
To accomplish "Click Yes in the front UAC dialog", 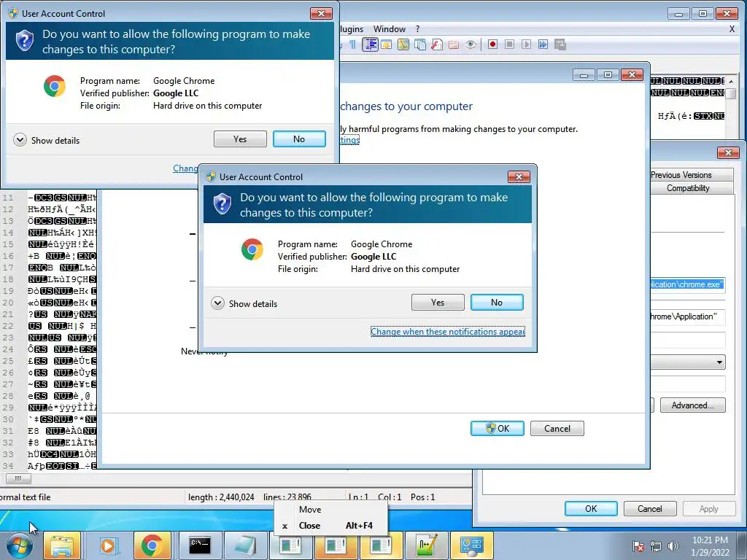I will [x=438, y=303].
